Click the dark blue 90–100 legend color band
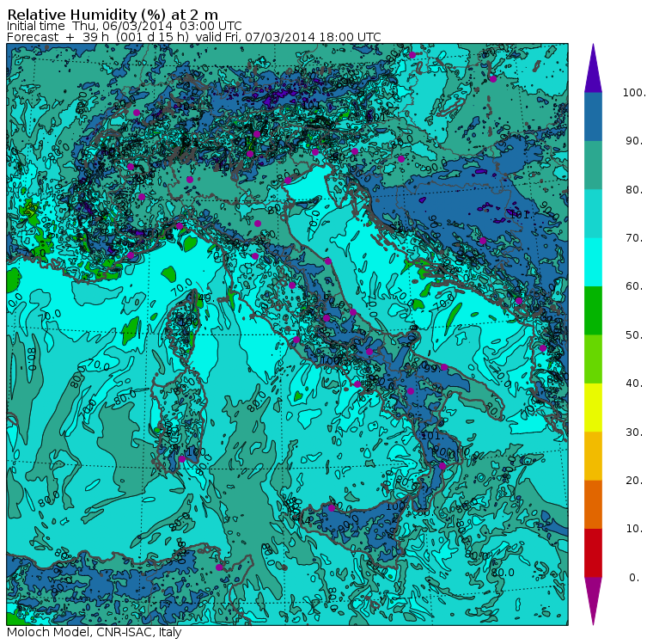 tap(593, 116)
